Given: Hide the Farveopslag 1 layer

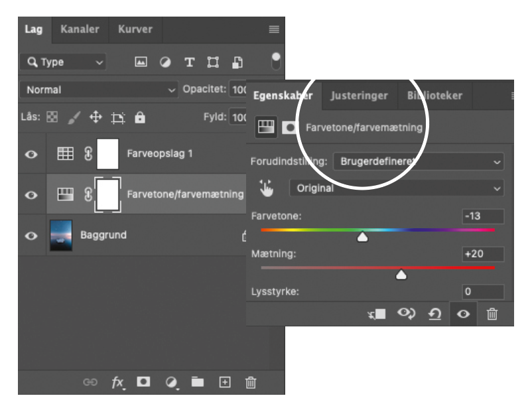Looking at the screenshot, I should (31, 155).
